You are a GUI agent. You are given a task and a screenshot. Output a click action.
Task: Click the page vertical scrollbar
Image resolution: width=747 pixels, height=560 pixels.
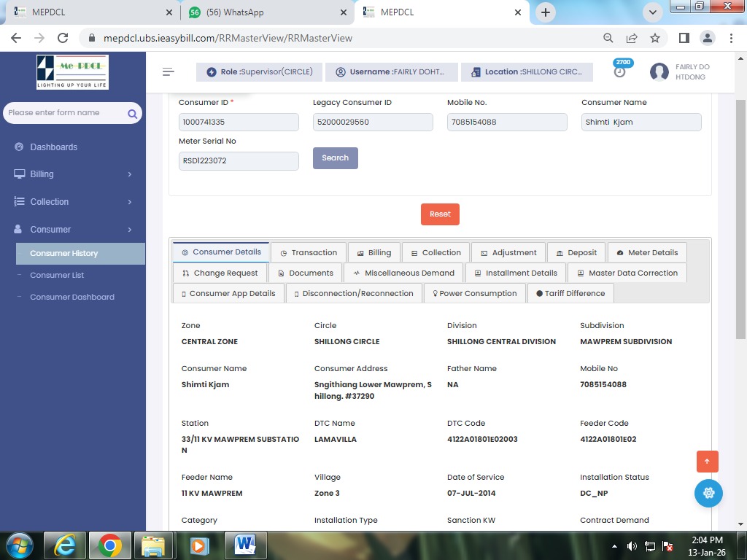click(x=740, y=219)
